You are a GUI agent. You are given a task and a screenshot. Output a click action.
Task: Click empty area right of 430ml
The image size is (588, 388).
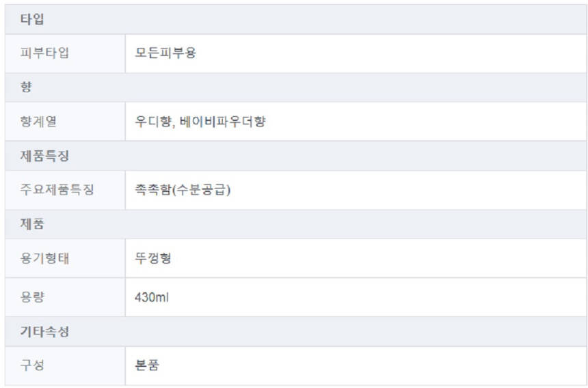[376, 297]
